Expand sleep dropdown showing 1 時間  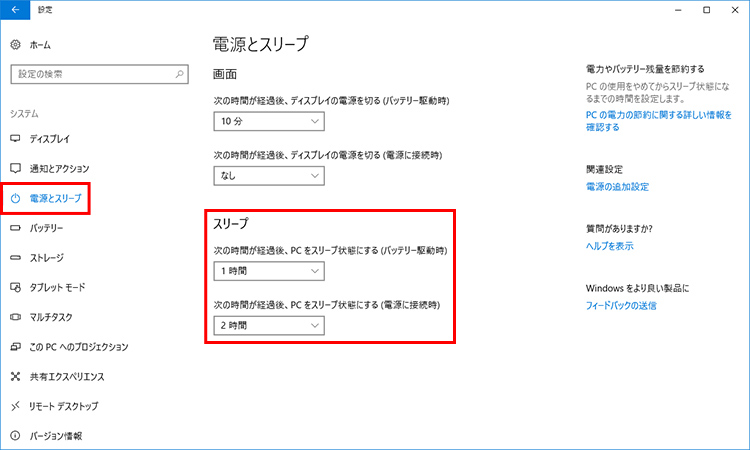[269, 271]
